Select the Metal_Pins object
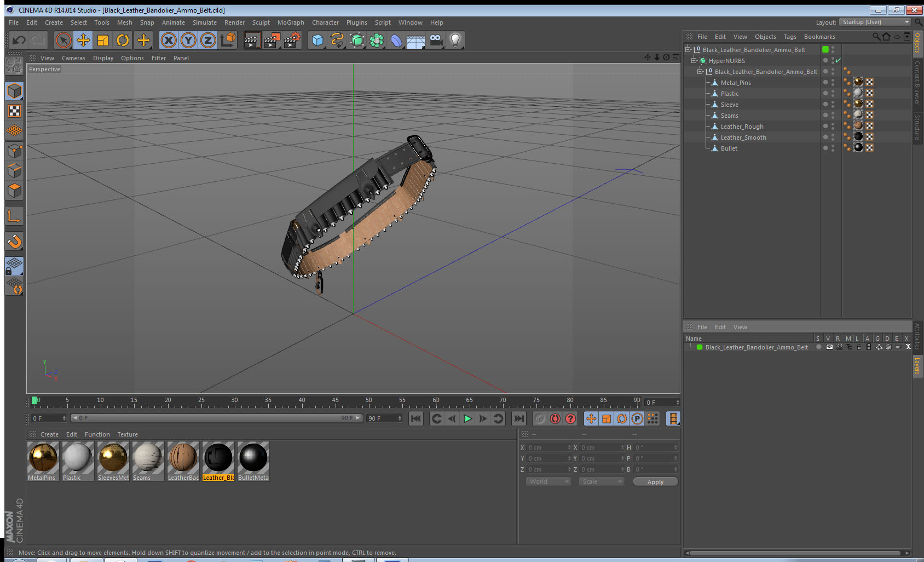 (736, 83)
